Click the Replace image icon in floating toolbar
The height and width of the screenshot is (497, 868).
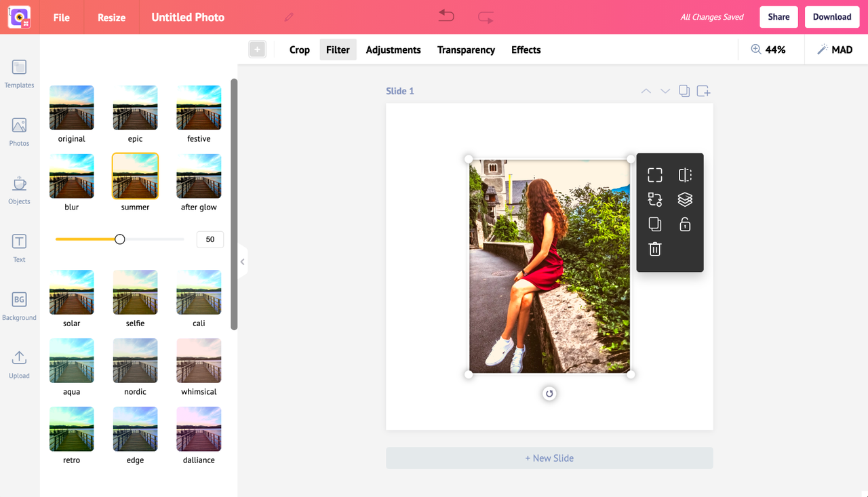pos(654,199)
